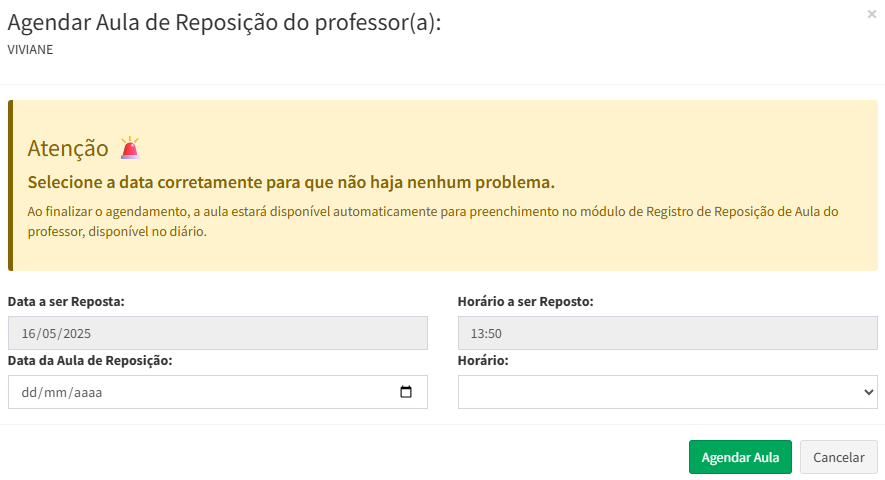Click the disabled field showing 16/05/2025
This screenshot has height=480, width=885.
tap(218, 333)
